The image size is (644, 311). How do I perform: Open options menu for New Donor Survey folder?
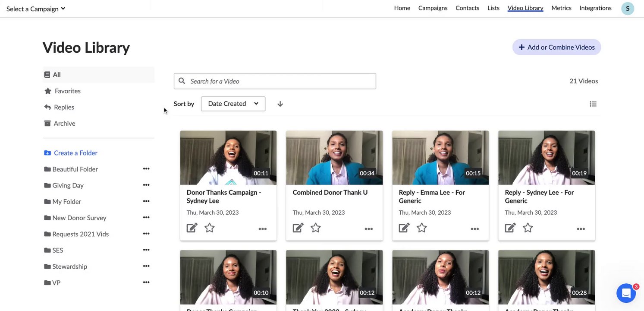[x=146, y=217]
